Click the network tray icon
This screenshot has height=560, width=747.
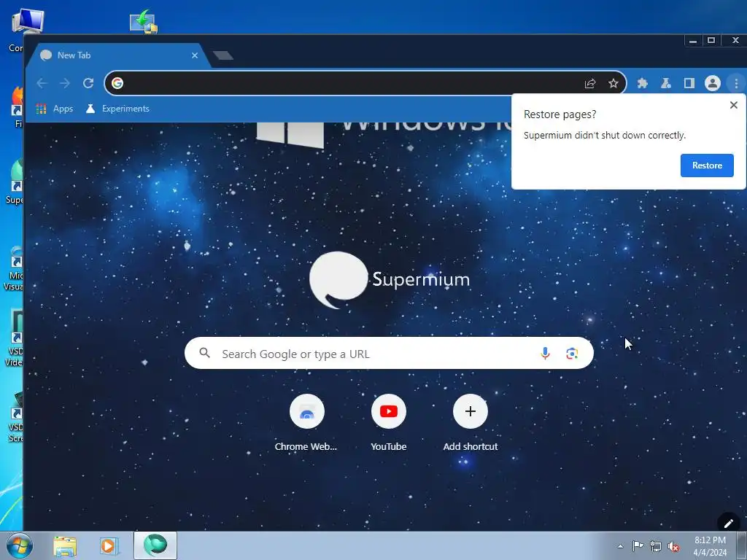pyautogui.click(x=656, y=547)
